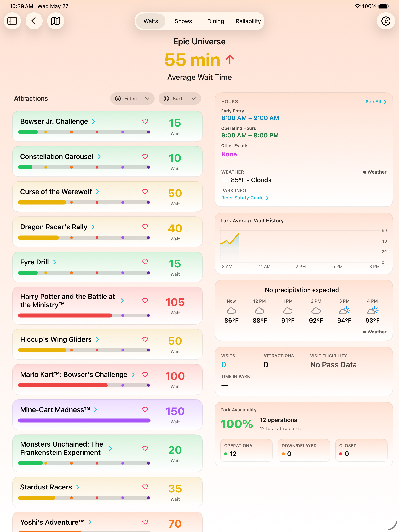Screen dimensions: 399x532
Task: Go back with the chevron button
Action: point(34,21)
